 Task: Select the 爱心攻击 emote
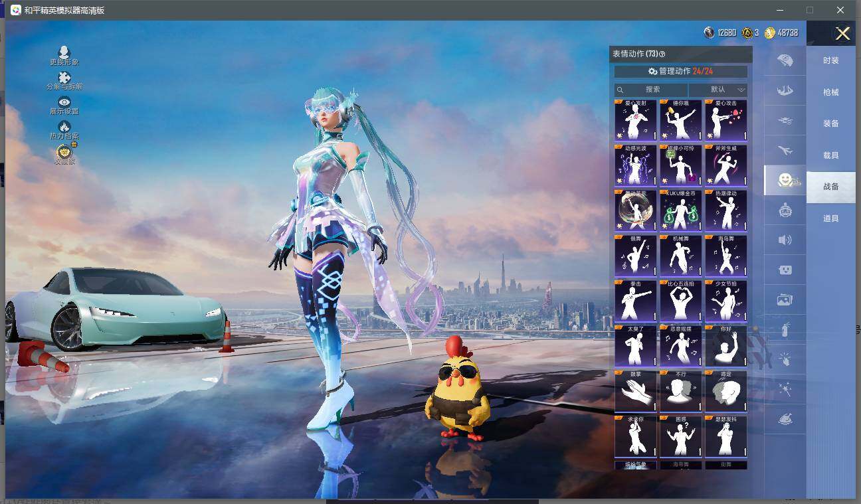tap(726, 120)
